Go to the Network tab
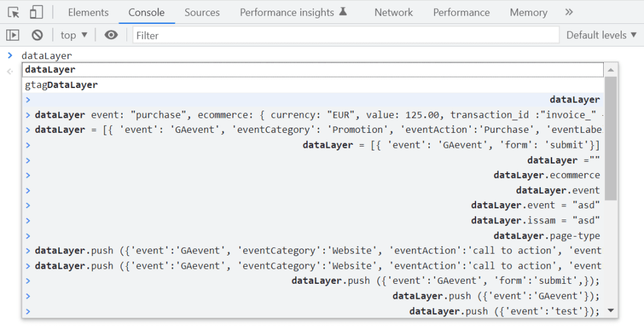 [394, 13]
